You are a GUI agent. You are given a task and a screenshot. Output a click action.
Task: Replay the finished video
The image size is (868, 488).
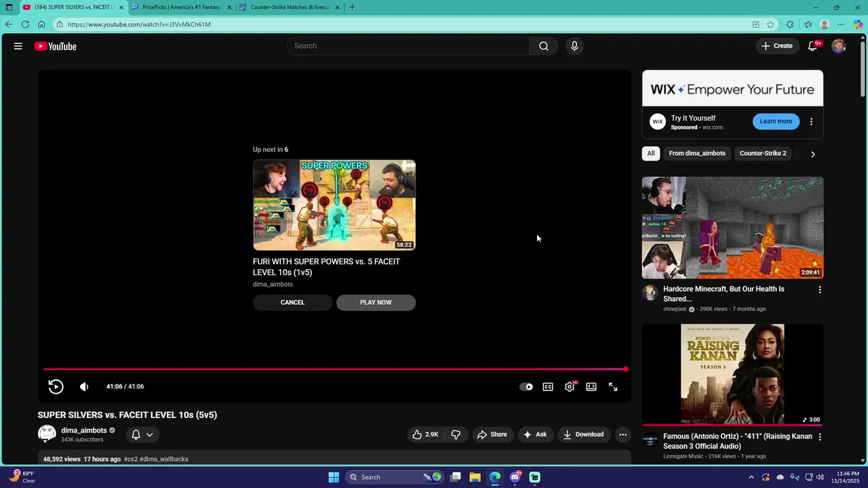[56, 386]
